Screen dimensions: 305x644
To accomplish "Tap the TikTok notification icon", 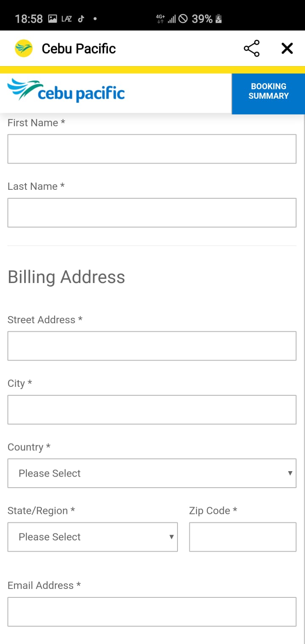I will coord(81,19).
